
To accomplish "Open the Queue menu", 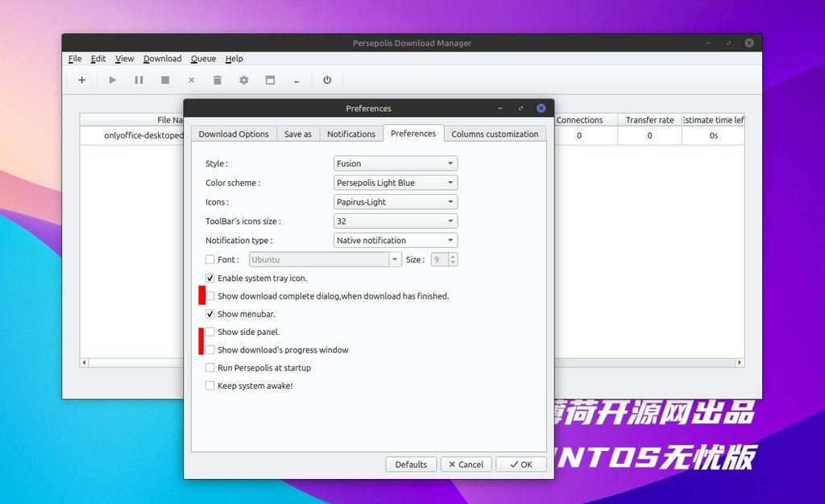I will pyautogui.click(x=203, y=58).
